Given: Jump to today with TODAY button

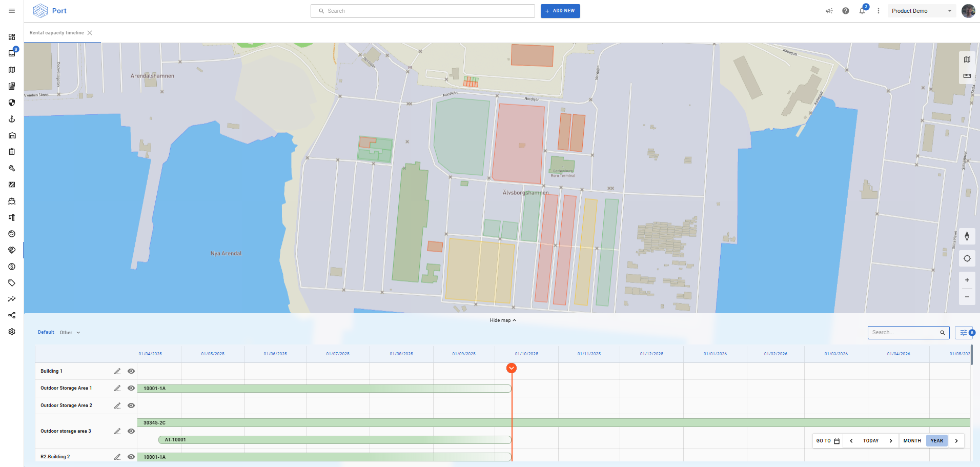Looking at the screenshot, I should 870,441.
